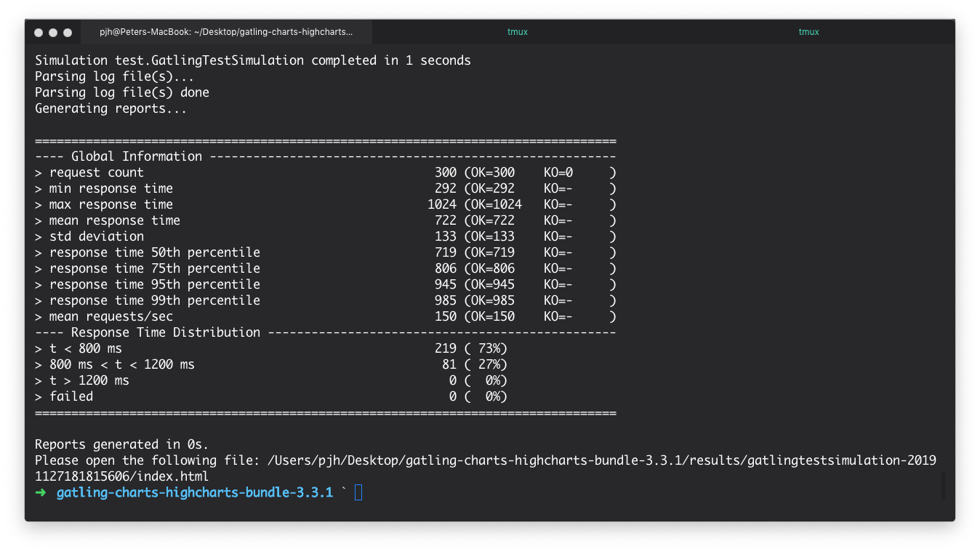This screenshot has height=552, width=980.
Task: Click the '800 ms < t < 1200 ms' label
Action: click(x=122, y=364)
